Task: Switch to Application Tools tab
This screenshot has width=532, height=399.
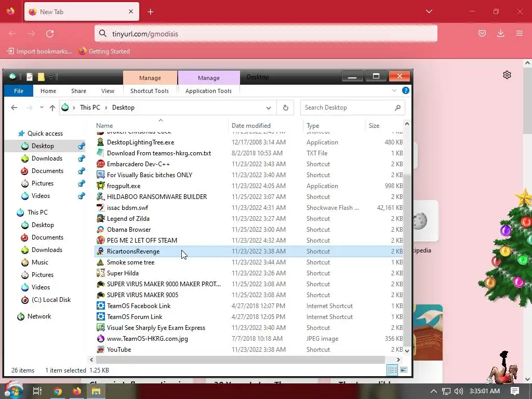Action: 208,91
